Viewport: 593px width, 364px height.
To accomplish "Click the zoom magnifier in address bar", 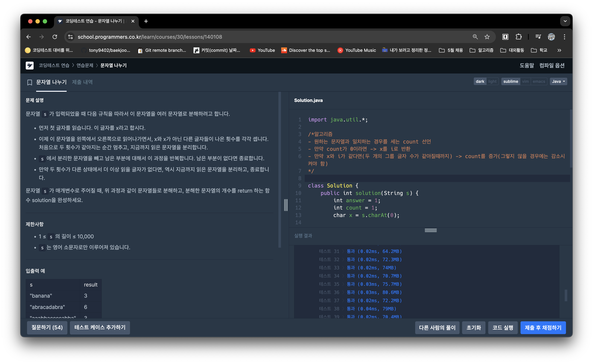I will (475, 37).
